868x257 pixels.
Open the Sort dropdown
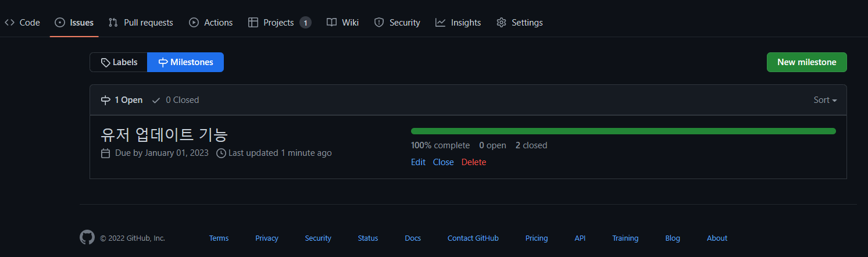coord(825,100)
